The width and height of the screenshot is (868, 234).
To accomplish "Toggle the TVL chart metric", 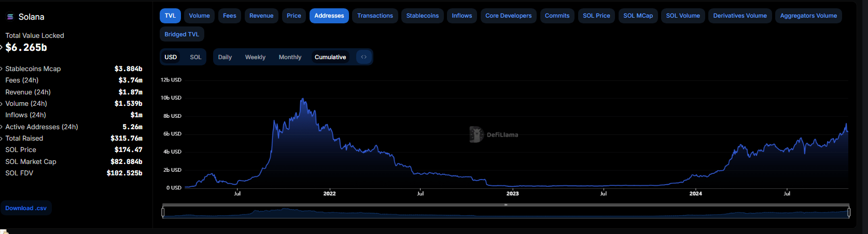I will [x=170, y=16].
